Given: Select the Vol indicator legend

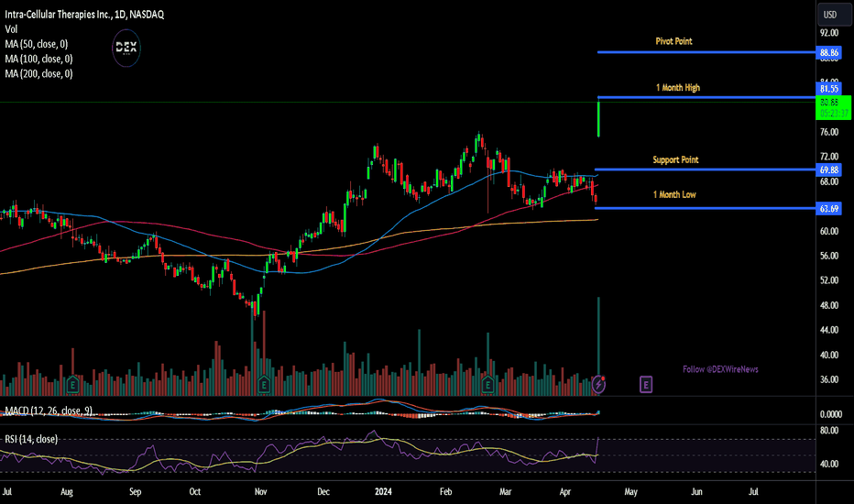Looking at the screenshot, I should pos(11,29).
